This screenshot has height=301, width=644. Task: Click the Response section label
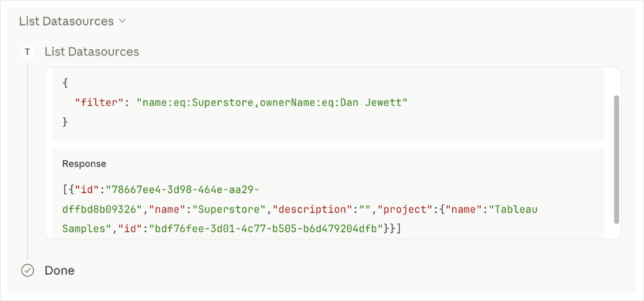point(84,164)
